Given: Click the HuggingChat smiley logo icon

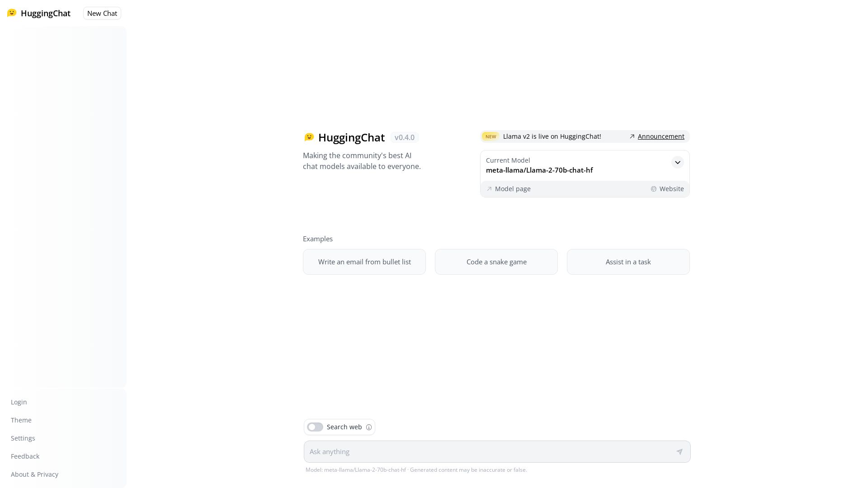Looking at the screenshot, I should 12,13.
